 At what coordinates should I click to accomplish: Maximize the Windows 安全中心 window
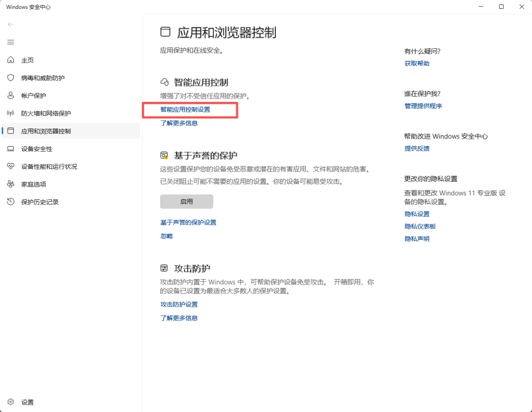point(501,7)
